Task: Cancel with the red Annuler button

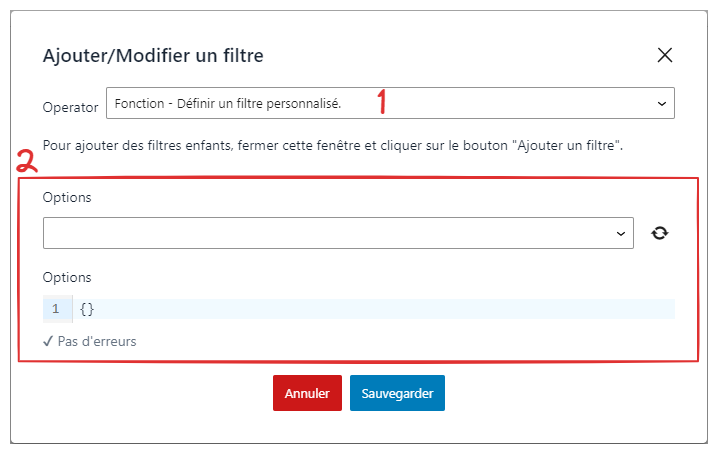Action: tap(307, 393)
